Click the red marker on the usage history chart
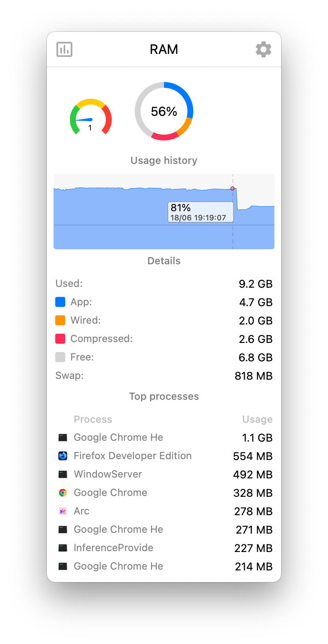 (233, 189)
